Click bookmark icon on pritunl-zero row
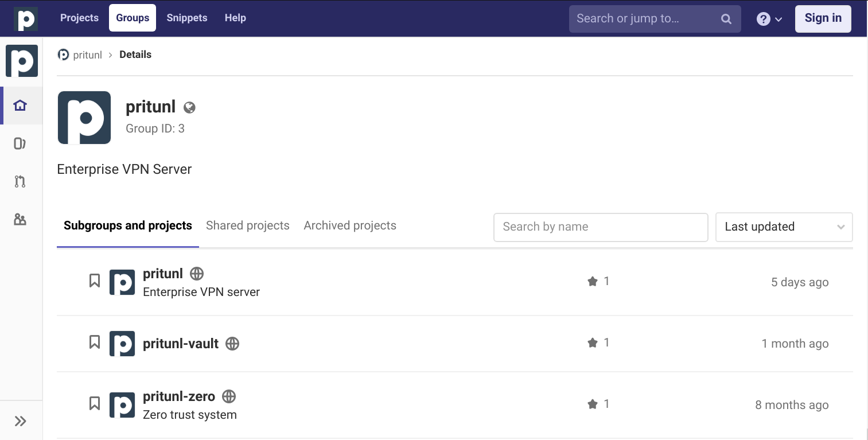The width and height of the screenshot is (868, 440). click(x=95, y=403)
